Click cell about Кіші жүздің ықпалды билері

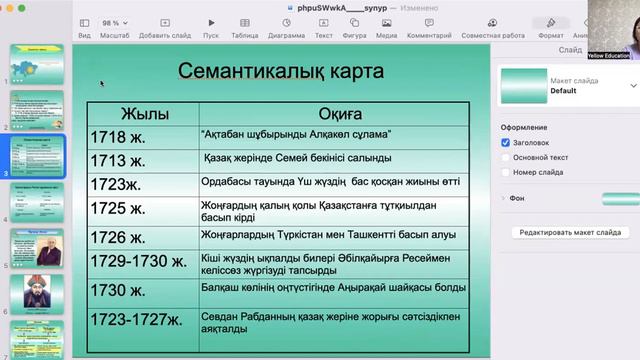point(334,264)
